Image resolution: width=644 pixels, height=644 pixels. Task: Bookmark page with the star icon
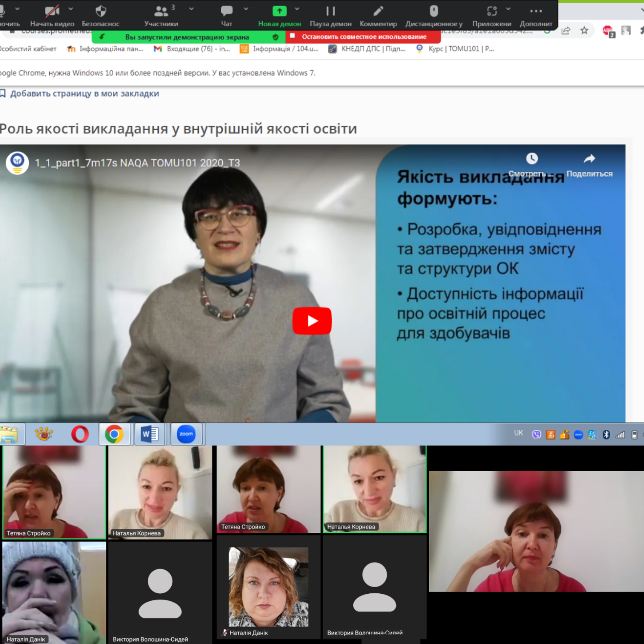pos(584,30)
